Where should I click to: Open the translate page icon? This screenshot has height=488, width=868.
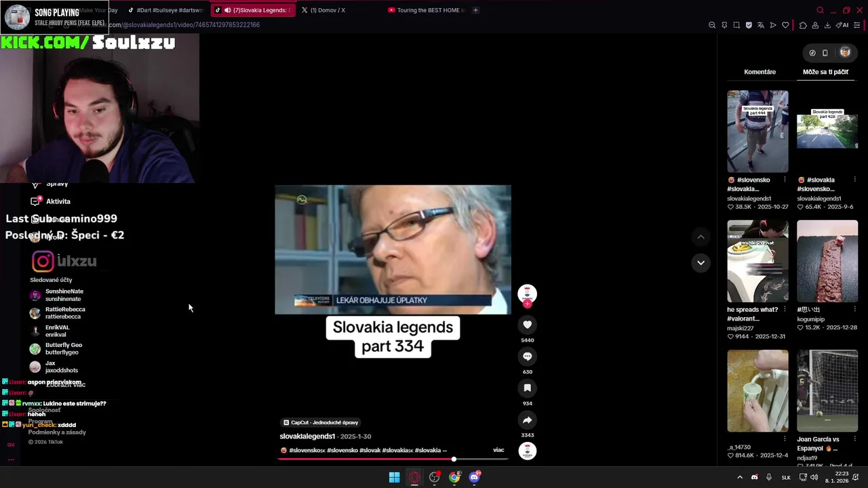point(761,25)
